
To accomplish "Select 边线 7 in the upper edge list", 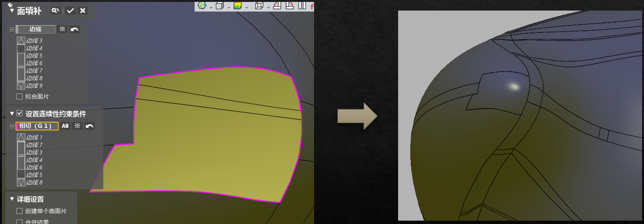I will coord(34,71).
